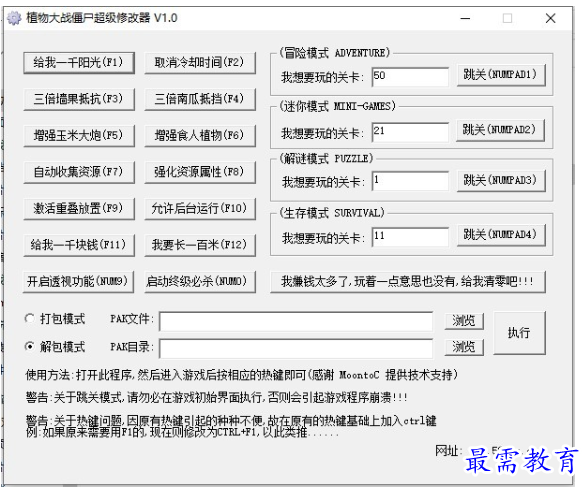587x492 pixels.
Task: Jump Mini-Games level with 跳关(NUMPAD2)
Action: click(x=500, y=130)
